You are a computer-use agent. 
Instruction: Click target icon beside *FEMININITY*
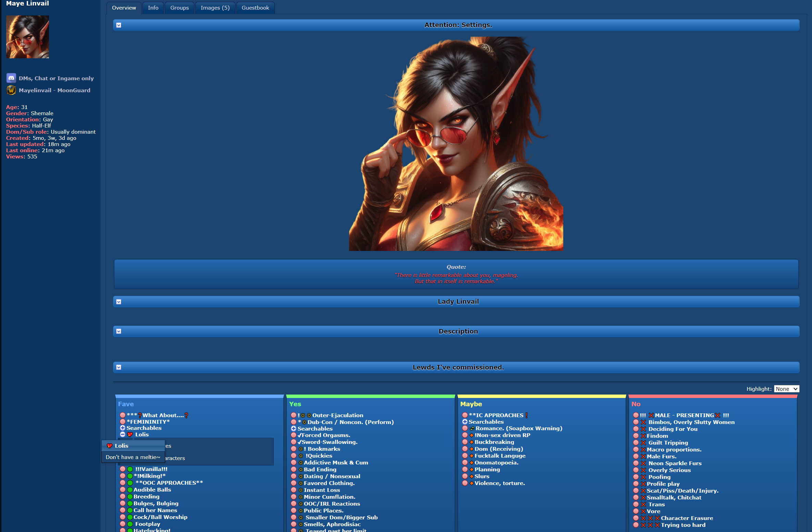coord(123,422)
